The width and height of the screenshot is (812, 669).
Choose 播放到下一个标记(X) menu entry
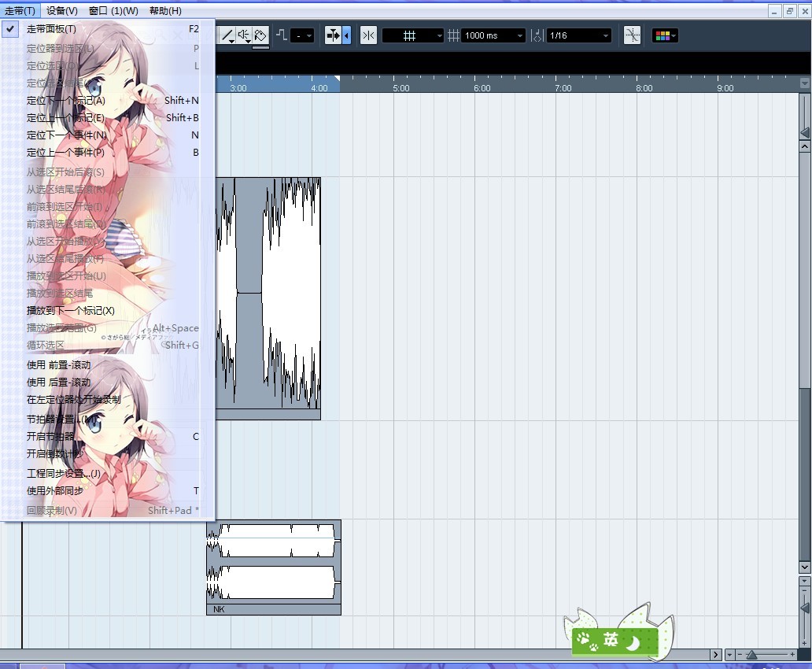pyautogui.click(x=108, y=310)
